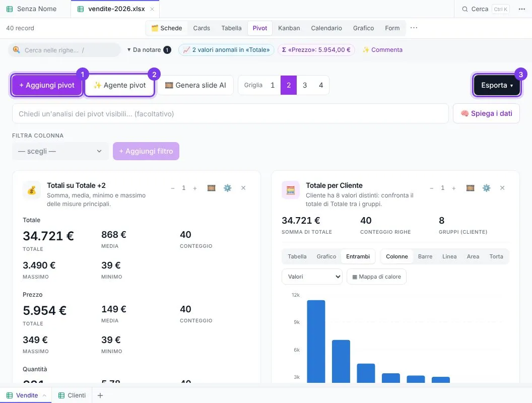Switch to the Kanban view
532x403 pixels.
289,28
